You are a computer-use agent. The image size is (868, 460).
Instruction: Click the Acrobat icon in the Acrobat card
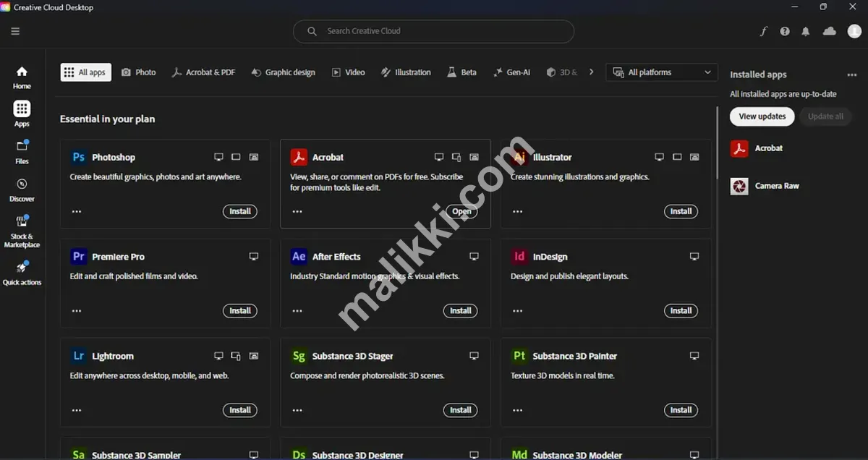299,157
